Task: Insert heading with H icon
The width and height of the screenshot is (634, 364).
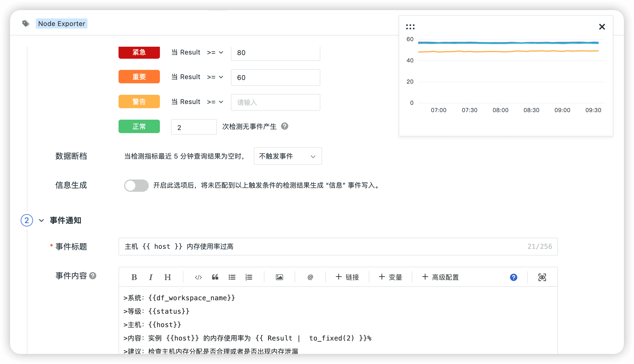Action: click(167, 277)
